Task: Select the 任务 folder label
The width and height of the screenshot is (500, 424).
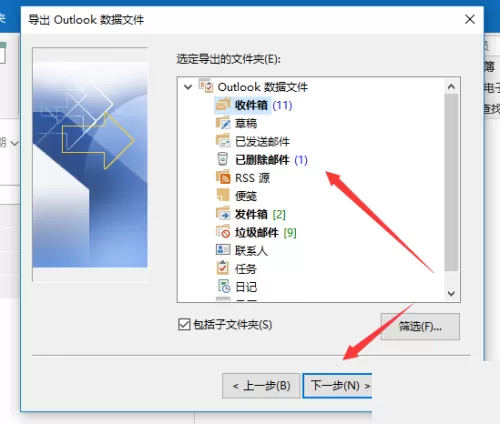Action: coord(246,269)
